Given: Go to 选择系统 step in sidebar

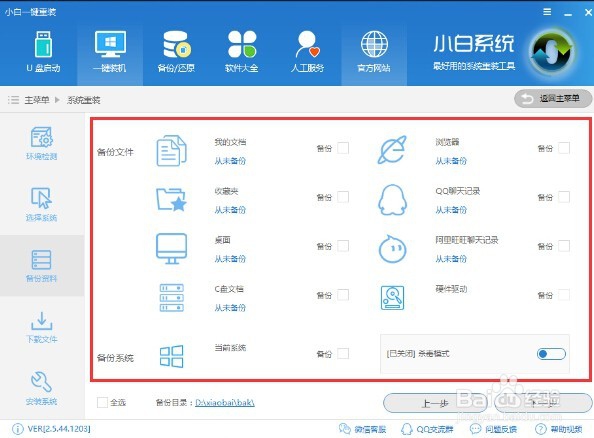Looking at the screenshot, I should [x=41, y=204].
